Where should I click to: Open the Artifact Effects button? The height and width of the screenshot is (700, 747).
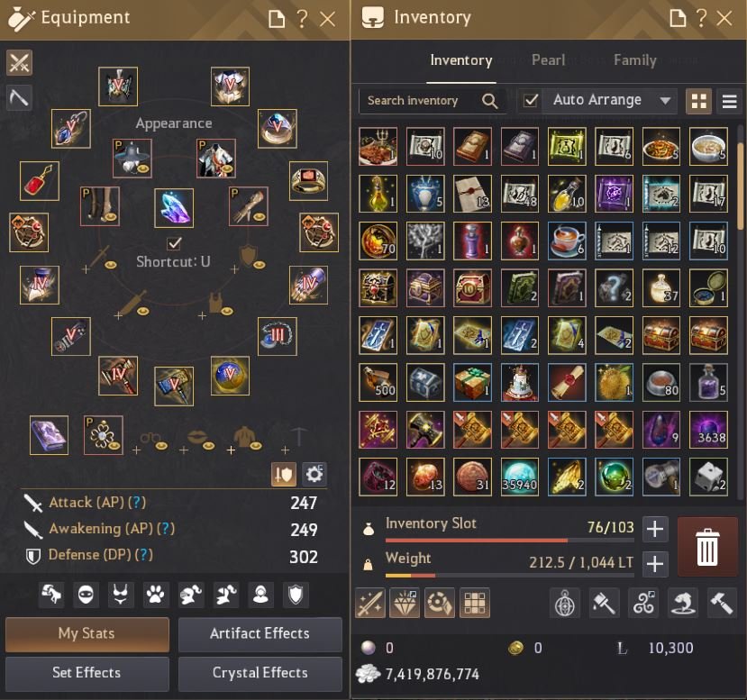(x=260, y=633)
